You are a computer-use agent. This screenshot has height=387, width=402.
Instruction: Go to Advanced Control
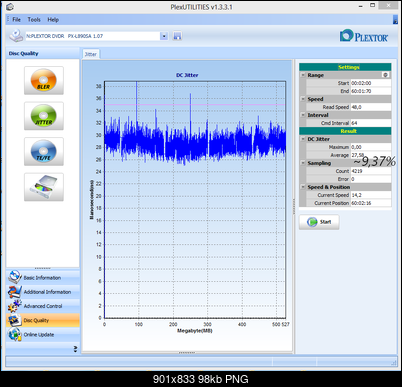pyautogui.click(x=43, y=306)
